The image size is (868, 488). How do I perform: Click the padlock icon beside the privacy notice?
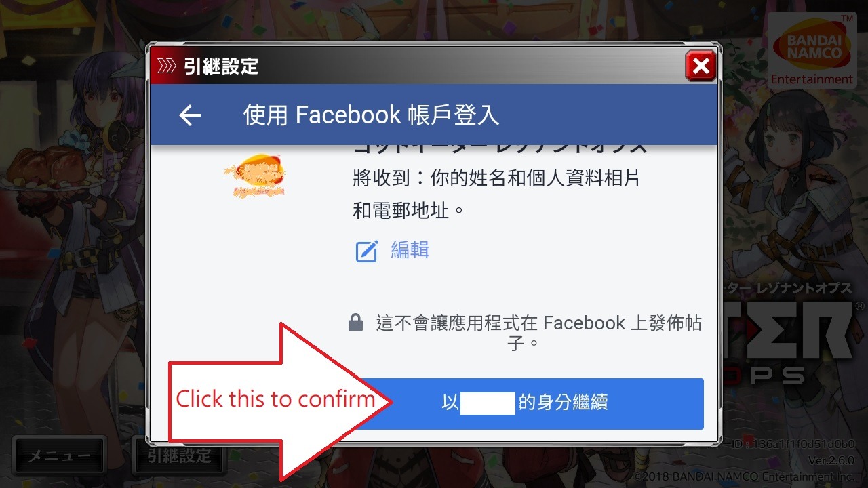(355, 323)
